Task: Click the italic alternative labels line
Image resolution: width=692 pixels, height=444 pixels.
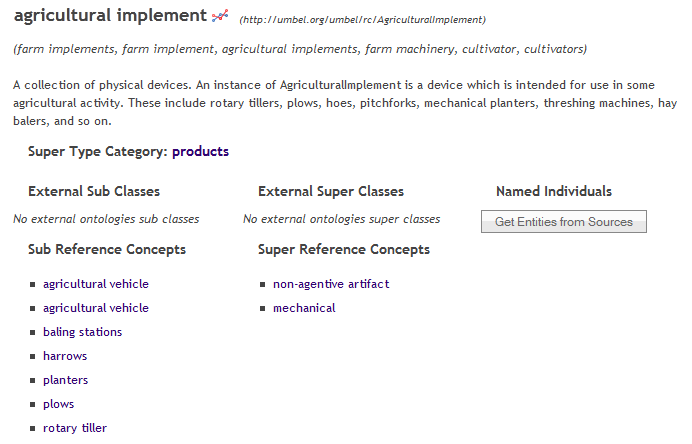Action: tap(300, 49)
